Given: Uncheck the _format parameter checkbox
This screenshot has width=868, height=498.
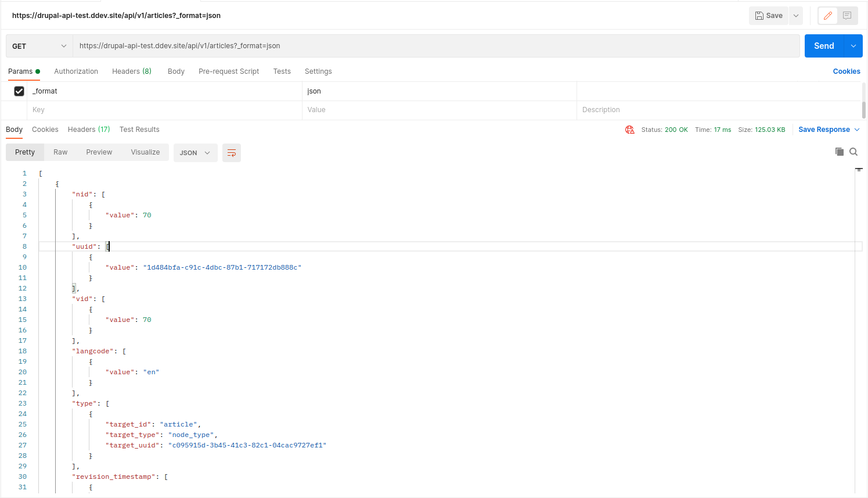Looking at the screenshot, I should click(19, 91).
